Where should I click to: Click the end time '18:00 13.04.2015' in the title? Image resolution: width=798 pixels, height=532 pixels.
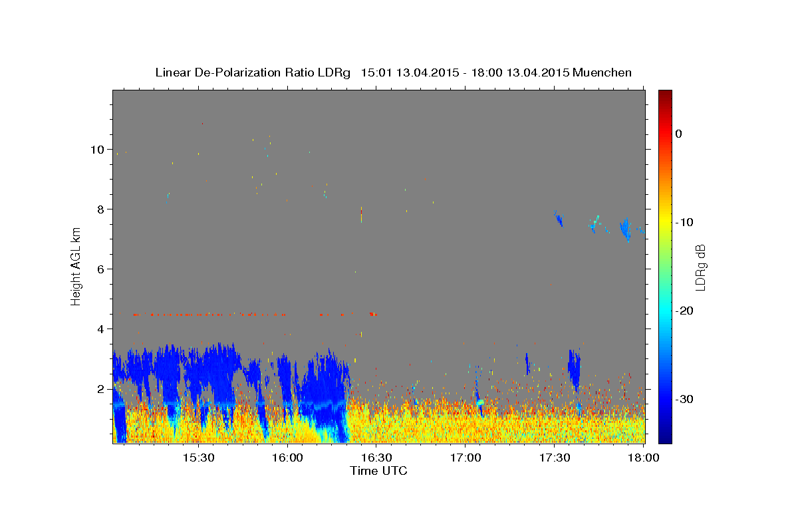520,72
